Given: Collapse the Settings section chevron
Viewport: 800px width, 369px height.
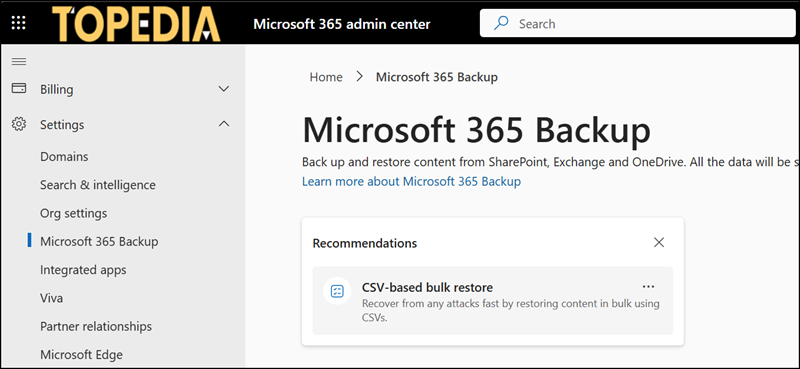Looking at the screenshot, I should (223, 124).
